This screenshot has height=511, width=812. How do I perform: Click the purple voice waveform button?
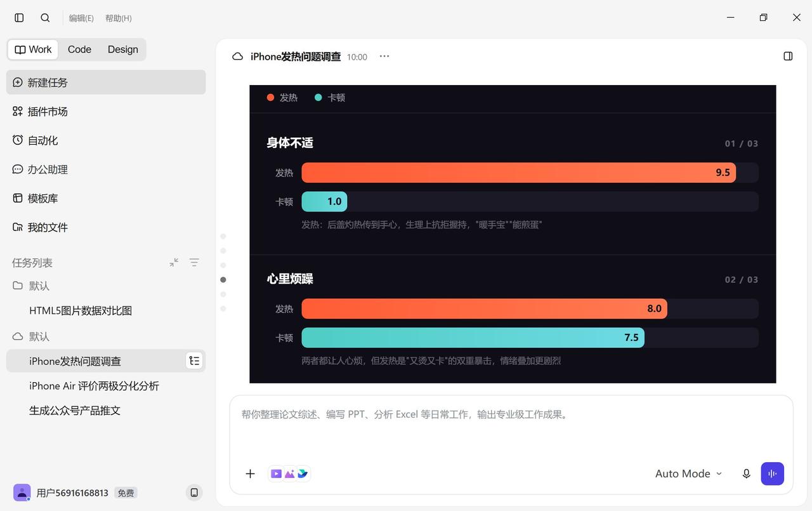(773, 474)
